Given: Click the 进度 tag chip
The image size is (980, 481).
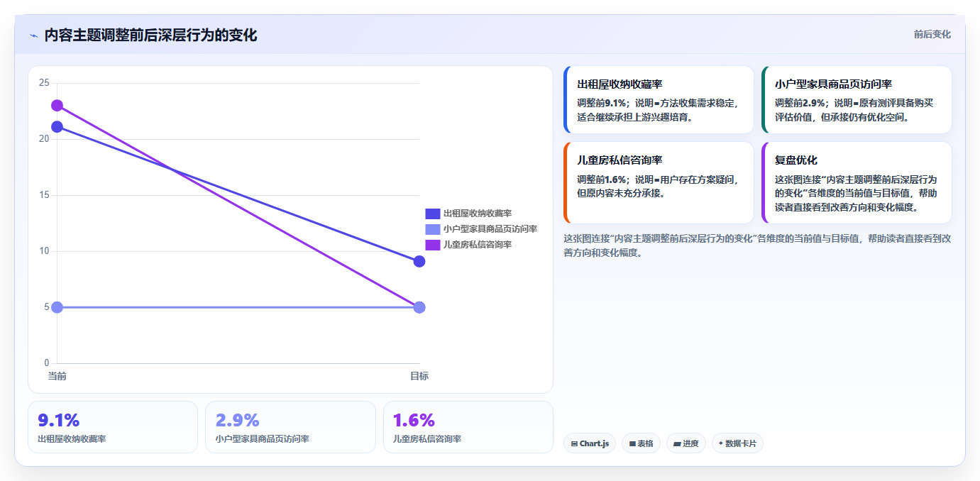Looking at the screenshot, I should tap(686, 443).
